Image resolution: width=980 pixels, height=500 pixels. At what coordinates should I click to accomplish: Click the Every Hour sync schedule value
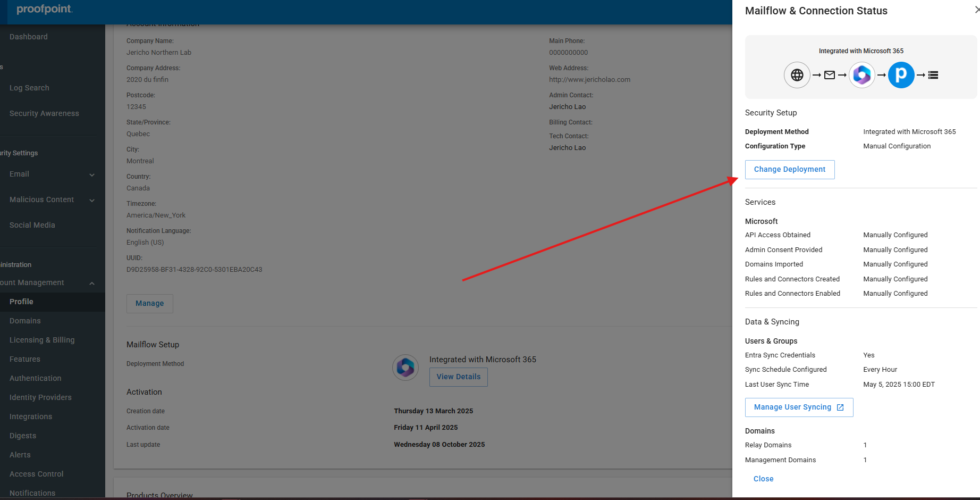click(x=880, y=370)
